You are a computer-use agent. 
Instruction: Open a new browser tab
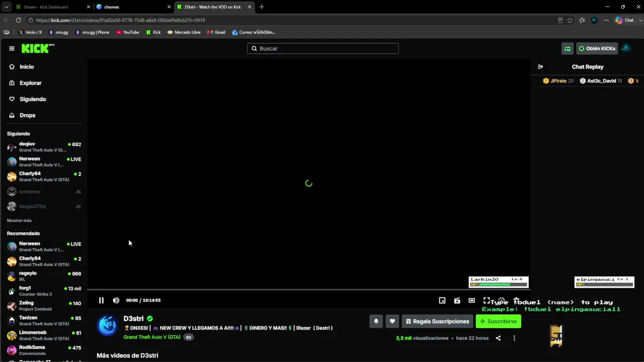(x=262, y=7)
